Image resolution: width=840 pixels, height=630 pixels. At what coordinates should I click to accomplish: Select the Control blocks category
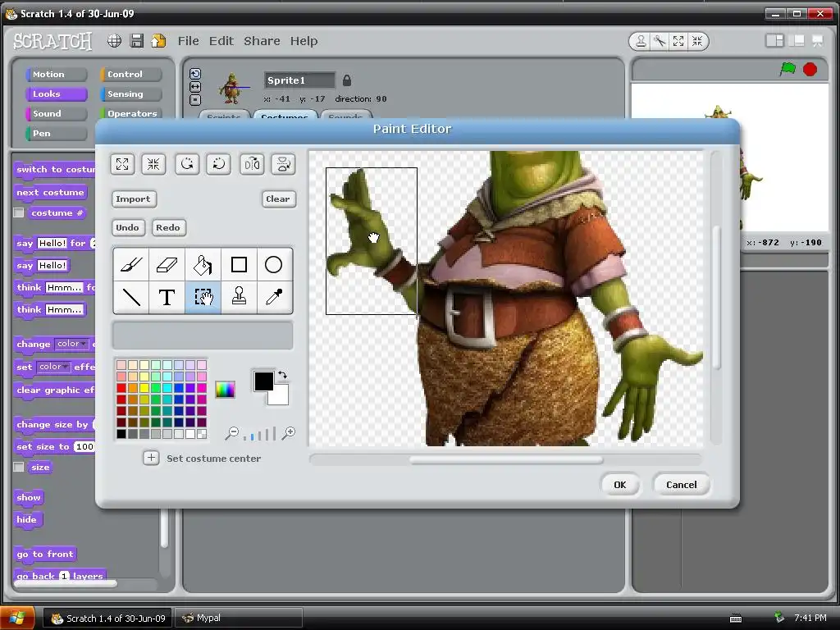(x=130, y=75)
